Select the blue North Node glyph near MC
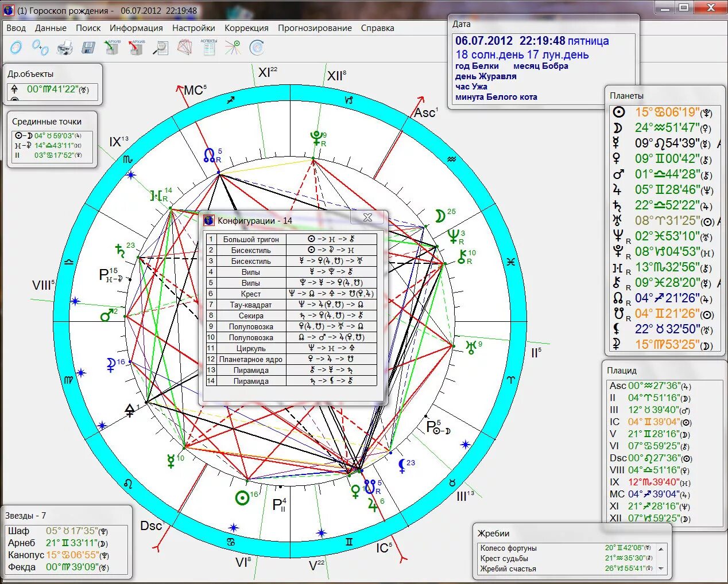The height and width of the screenshot is (584, 728). click(210, 155)
